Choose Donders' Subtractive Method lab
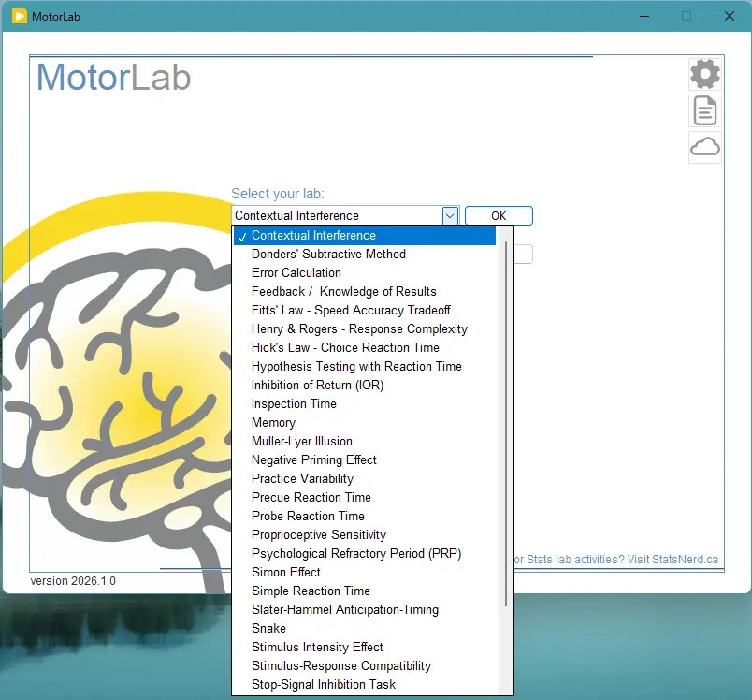Viewport: 752px width, 700px height. [x=365, y=255]
